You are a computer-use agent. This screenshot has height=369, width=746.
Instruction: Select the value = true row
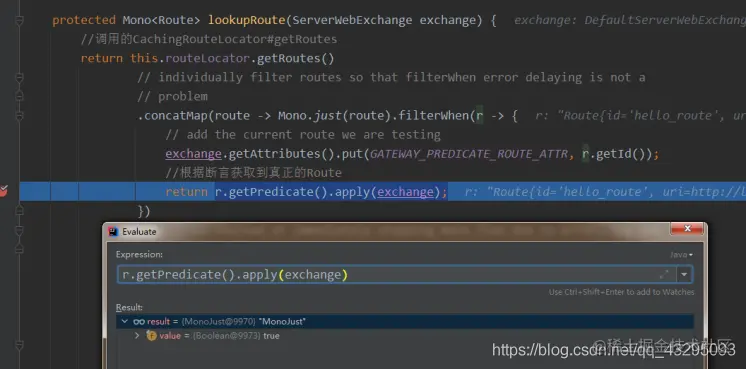tap(405, 336)
